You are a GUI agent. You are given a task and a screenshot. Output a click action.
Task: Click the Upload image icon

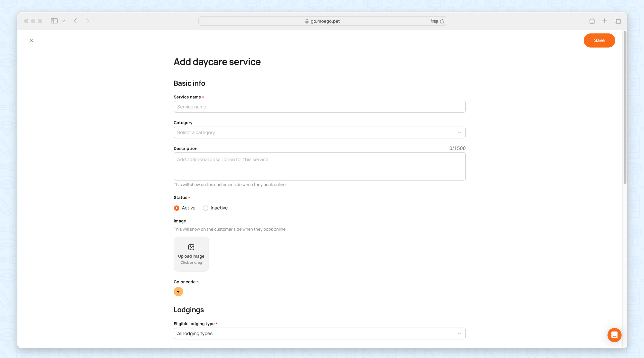[191, 247]
